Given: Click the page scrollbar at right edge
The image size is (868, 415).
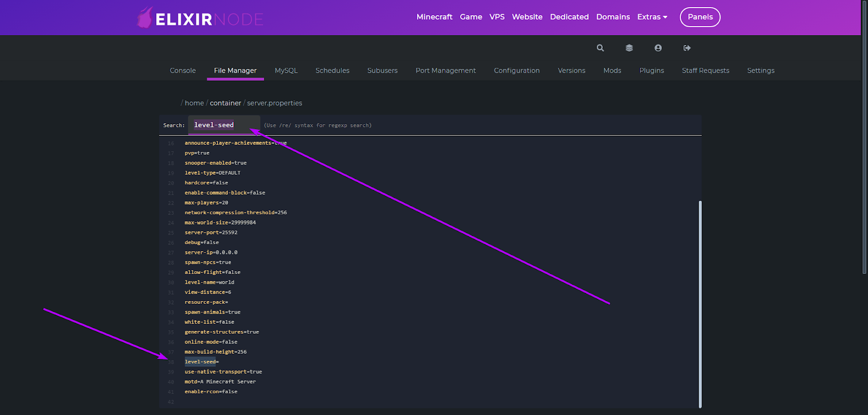Looking at the screenshot, I should [x=864, y=137].
